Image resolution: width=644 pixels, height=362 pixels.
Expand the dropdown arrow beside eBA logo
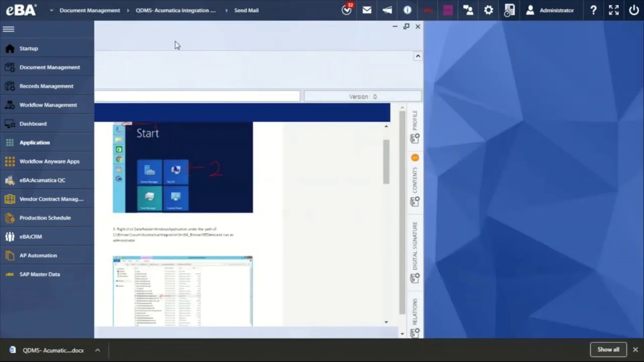51,10
